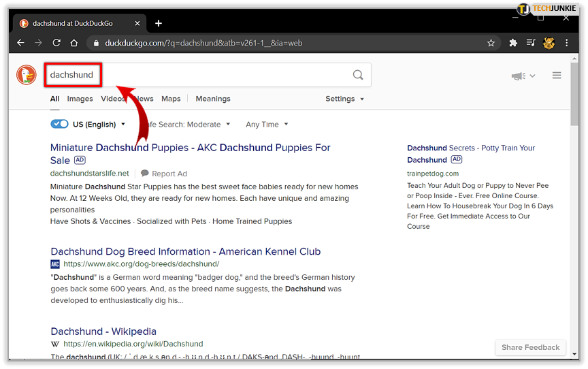This screenshot has width=588, height=369.
Task: Open the Dachshund - Wikipedia result
Action: (x=103, y=332)
